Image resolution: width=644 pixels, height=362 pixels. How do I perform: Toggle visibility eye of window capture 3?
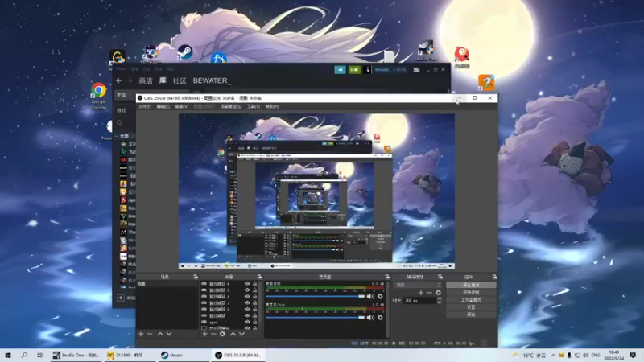point(247,303)
